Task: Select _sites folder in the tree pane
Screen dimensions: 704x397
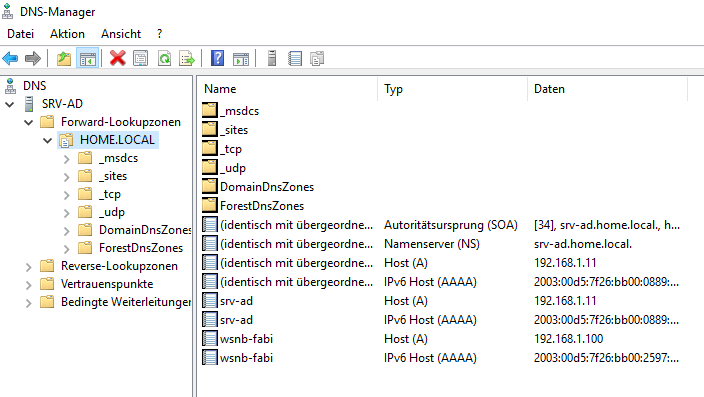Action: (x=113, y=176)
